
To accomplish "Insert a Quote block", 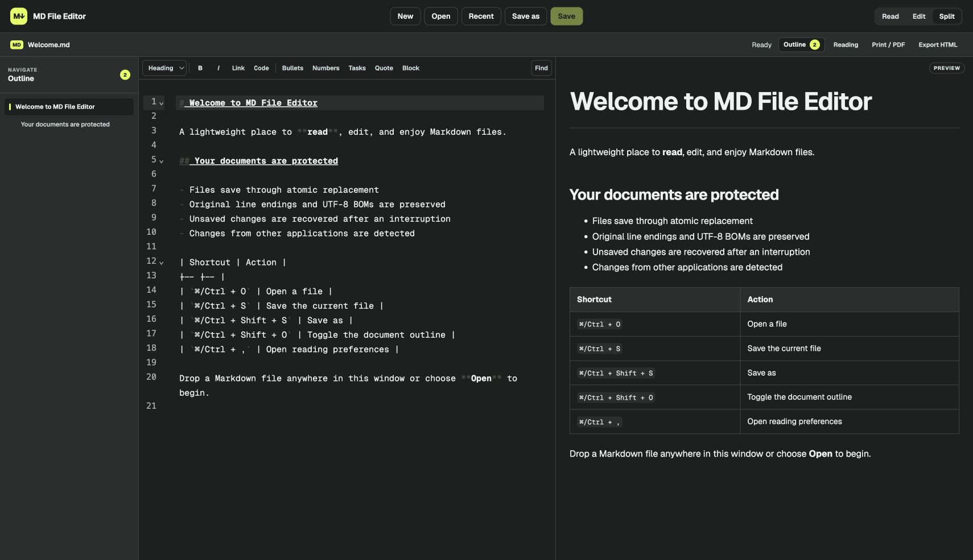I will [384, 68].
